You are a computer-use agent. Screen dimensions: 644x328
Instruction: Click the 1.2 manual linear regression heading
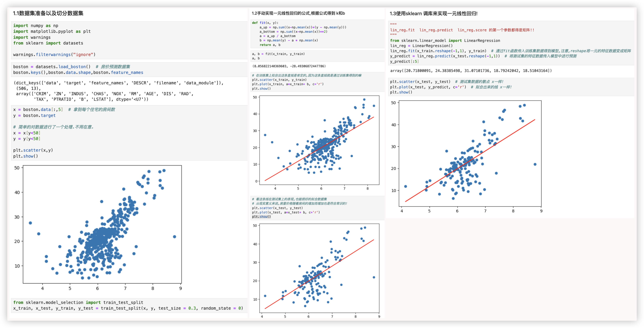pos(298,13)
